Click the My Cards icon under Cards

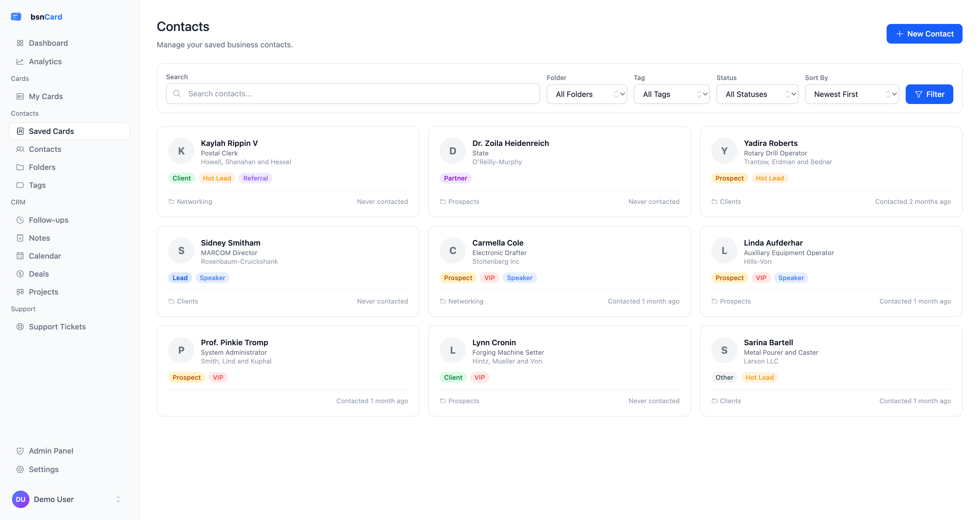tap(20, 96)
